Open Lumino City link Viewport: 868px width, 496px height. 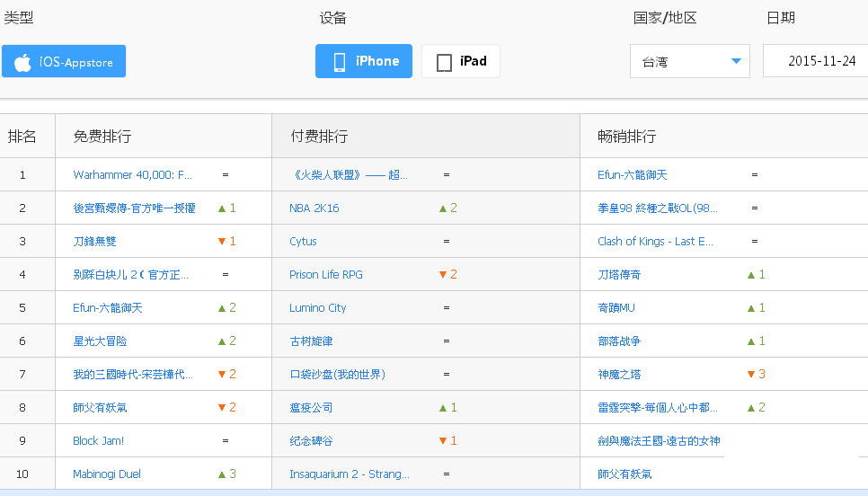tap(318, 308)
